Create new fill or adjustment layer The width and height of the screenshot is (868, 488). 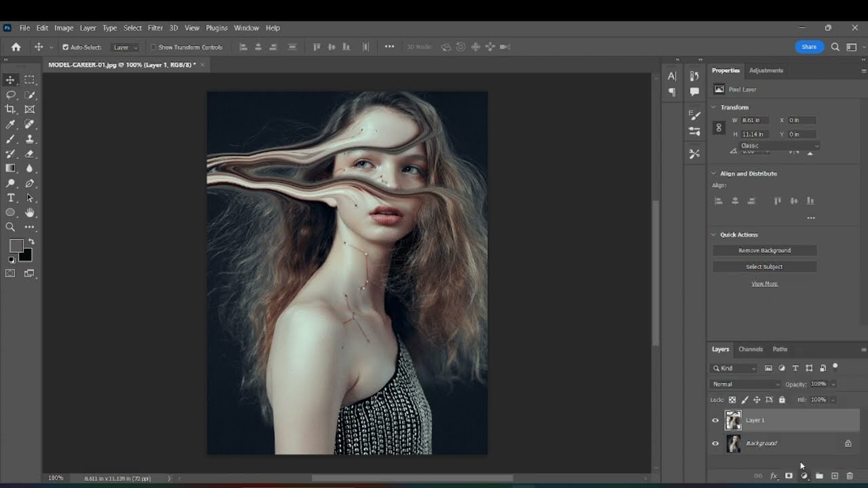804,476
